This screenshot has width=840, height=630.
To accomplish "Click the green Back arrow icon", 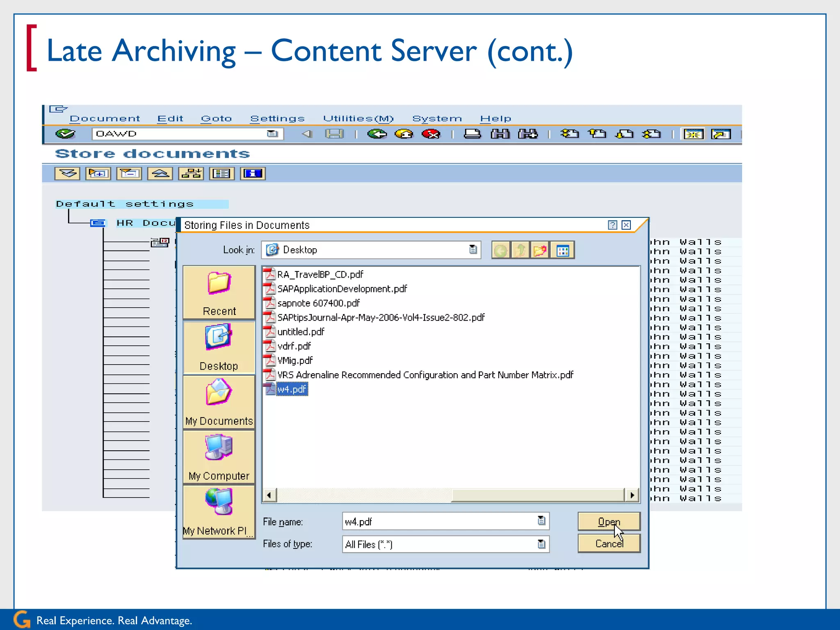I will point(377,134).
